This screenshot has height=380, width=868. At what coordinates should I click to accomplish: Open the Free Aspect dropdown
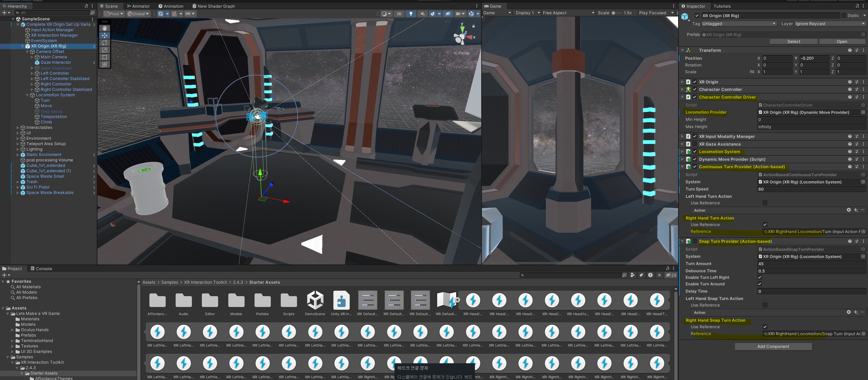coord(568,13)
